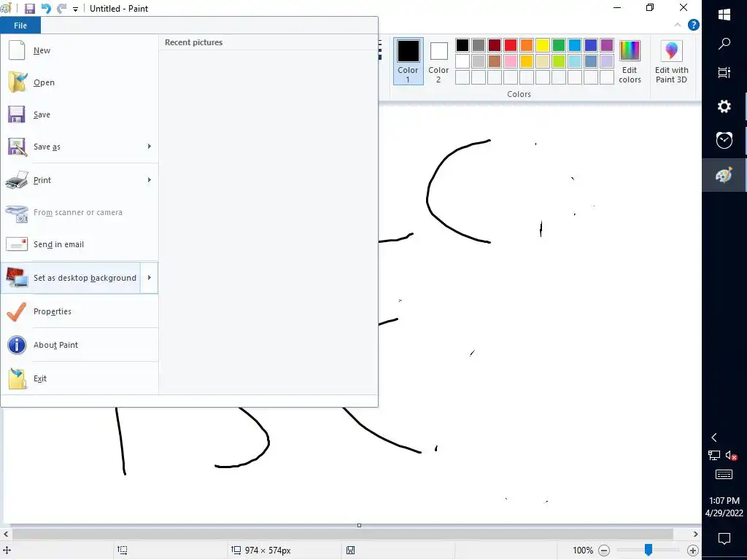Click the network tray icon

click(713, 456)
